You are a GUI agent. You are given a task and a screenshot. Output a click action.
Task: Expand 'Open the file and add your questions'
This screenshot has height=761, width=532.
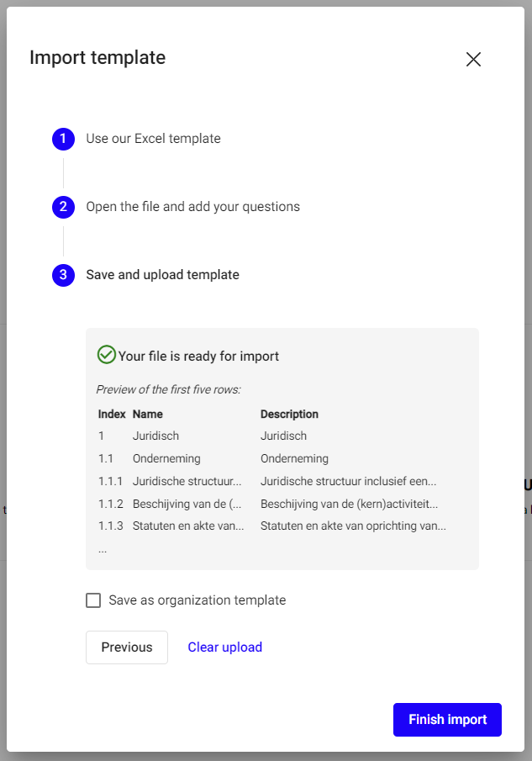pyautogui.click(x=192, y=207)
